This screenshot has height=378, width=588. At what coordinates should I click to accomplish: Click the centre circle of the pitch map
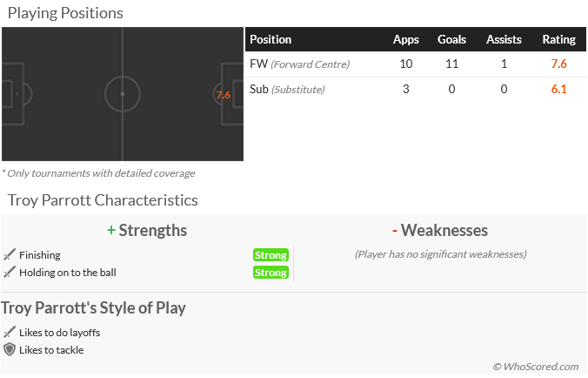[x=123, y=93]
